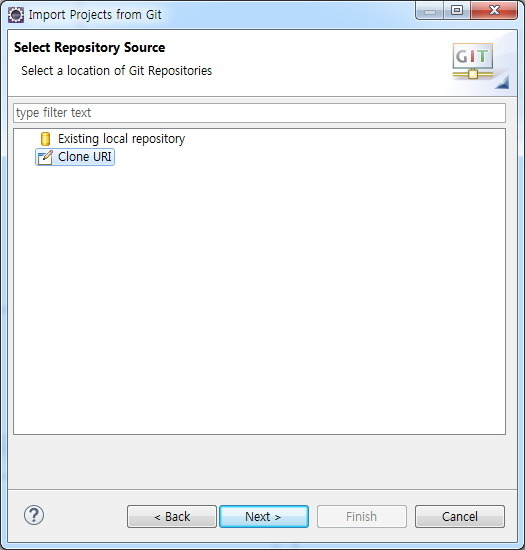
Task: Click the blue corner triangle beside GIT banner
Action: pos(503,83)
